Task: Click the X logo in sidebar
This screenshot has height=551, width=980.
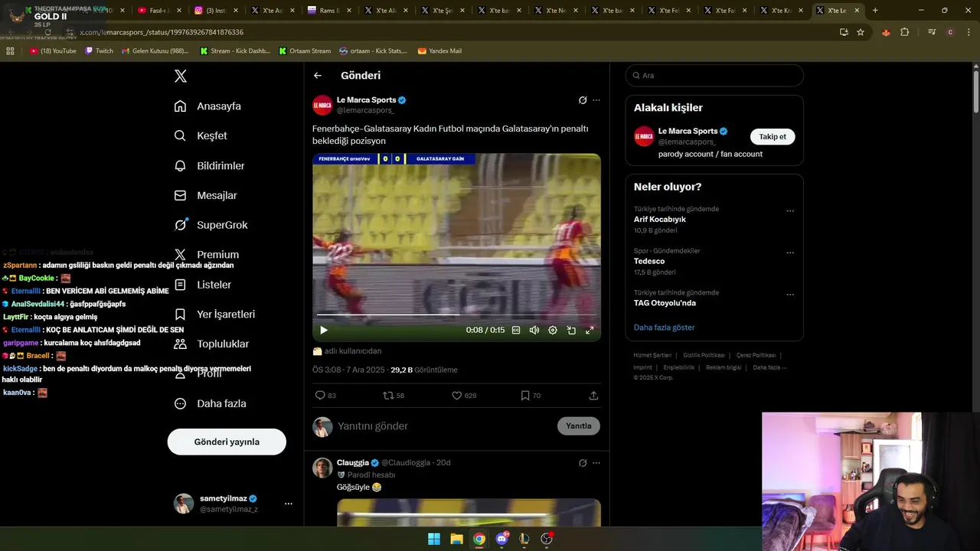Action: tap(181, 76)
